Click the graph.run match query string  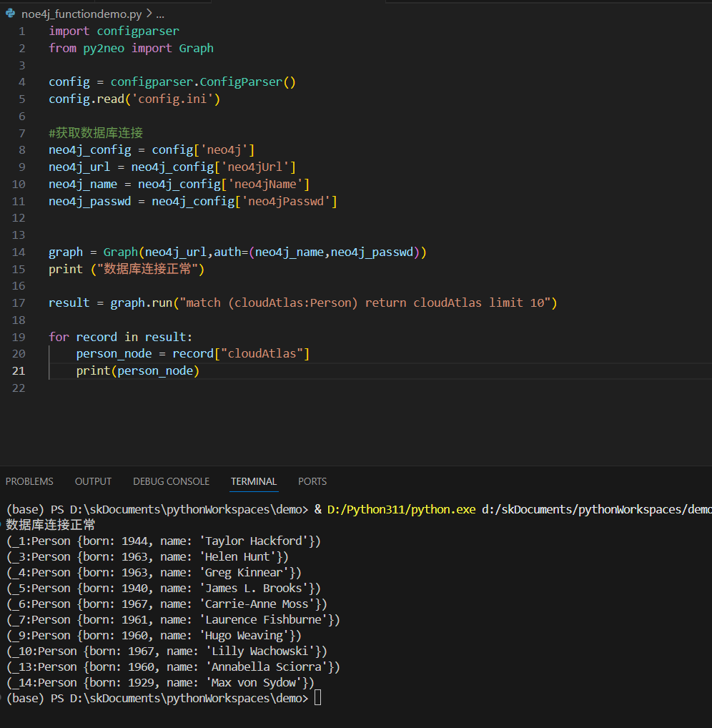tap(365, 303)
